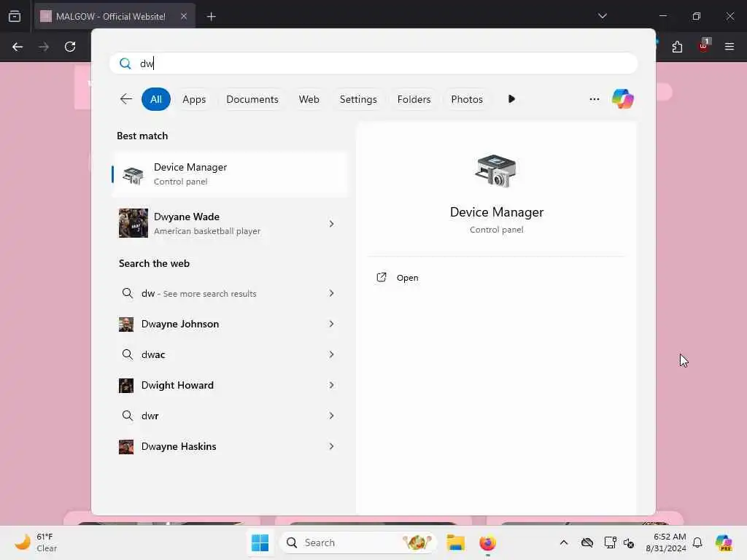The image size is (747, 560).
Task: Click browser back navigation arrow
Action: [18, 47]
